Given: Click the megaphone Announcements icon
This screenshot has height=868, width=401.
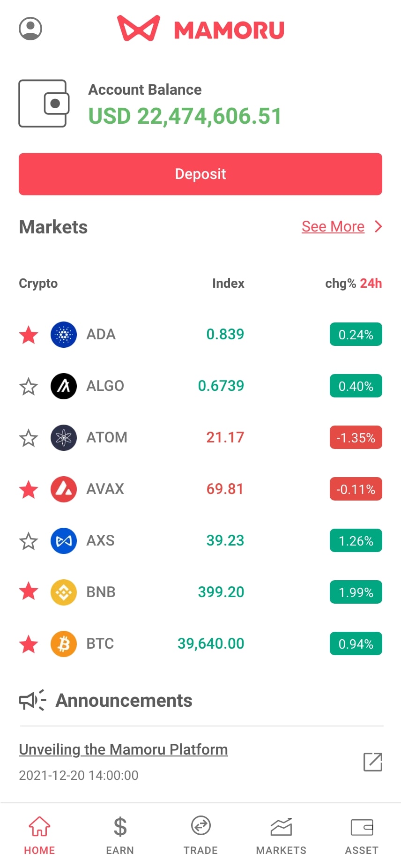Looking at the screenshot, I should pos(32,700).
